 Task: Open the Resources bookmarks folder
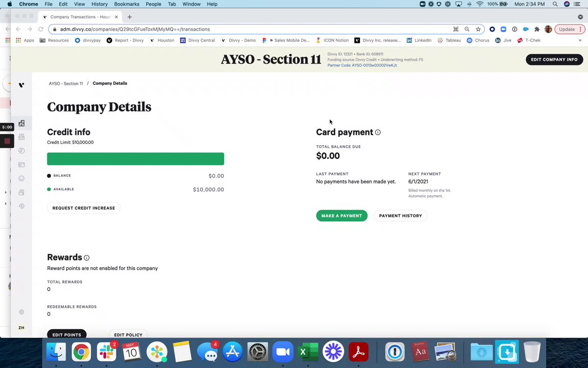(x=54, y=40)
